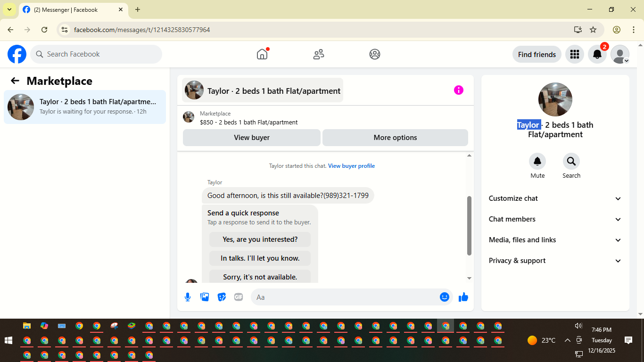Screen dimensions: 644x362
Task: Open Copilot from the taskbar
Action: point(44,326)
